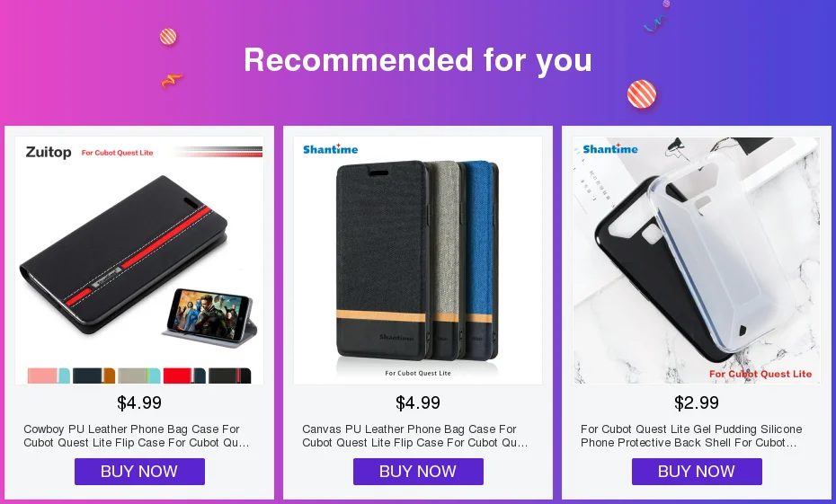
Task: Click BUY NOW under the Cowboy PU Leather case
Action: pos(139,472)
